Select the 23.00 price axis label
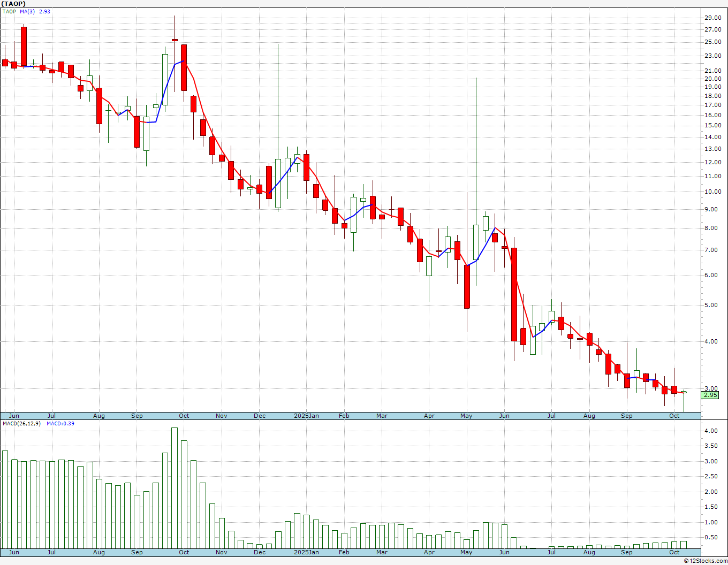This screenshot has height=565, width=728. click(712, 56)
